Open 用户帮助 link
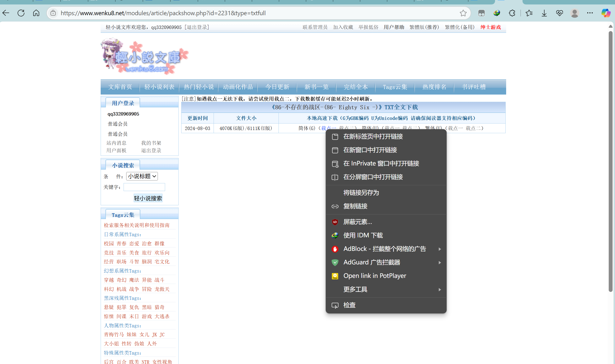 [394, 27]
